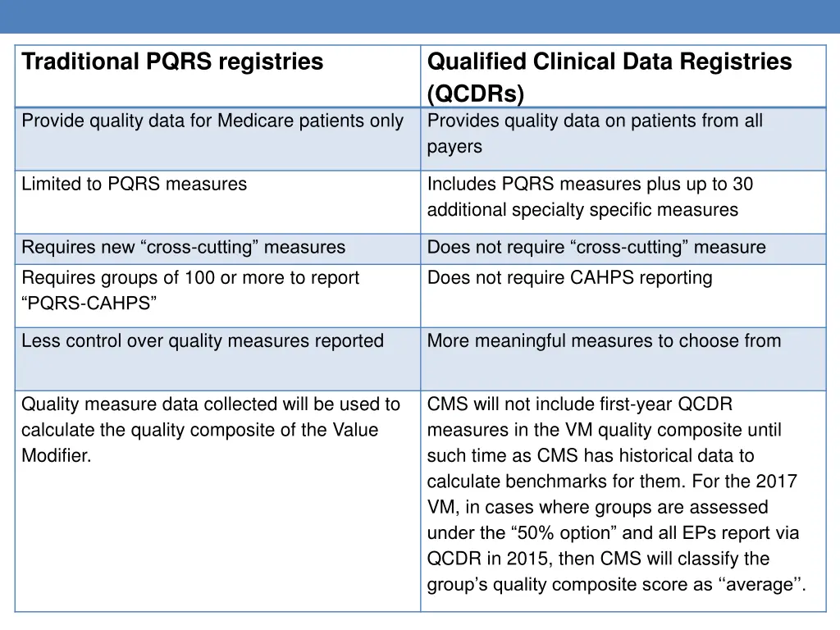Select the "groups of 100 or more" line
The height and width of the screenshot is (630, 840).
point(190,278)
